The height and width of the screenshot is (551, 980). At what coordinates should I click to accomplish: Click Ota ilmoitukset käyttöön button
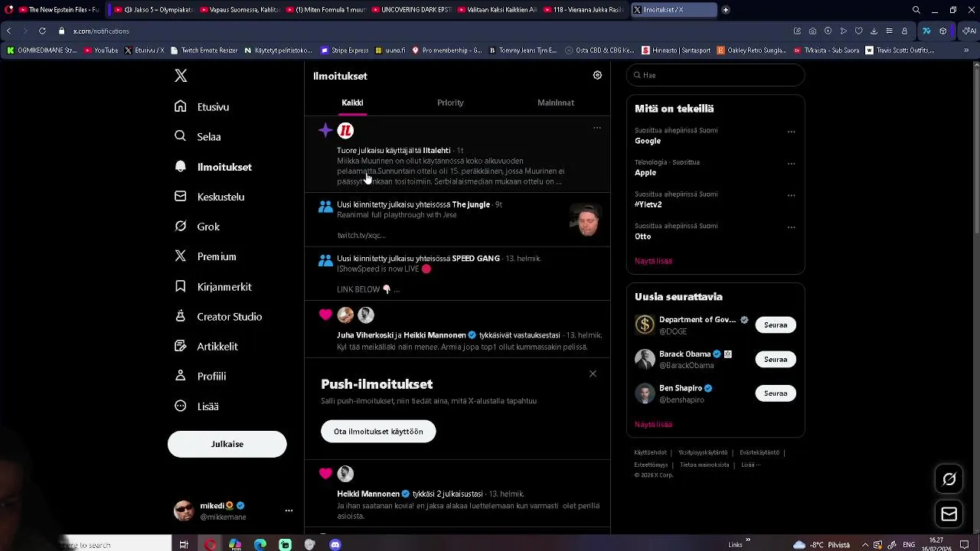378,432
